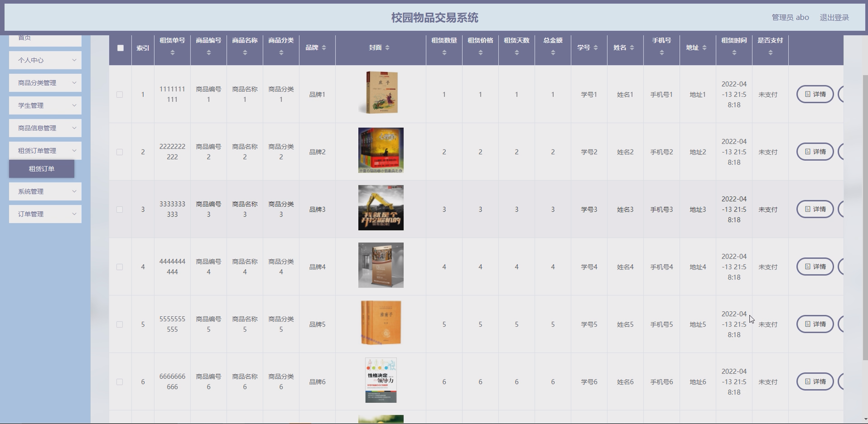Select the 姓名4 cell
The height and width of the screenshot is (424, 868).
click(625, 267)
